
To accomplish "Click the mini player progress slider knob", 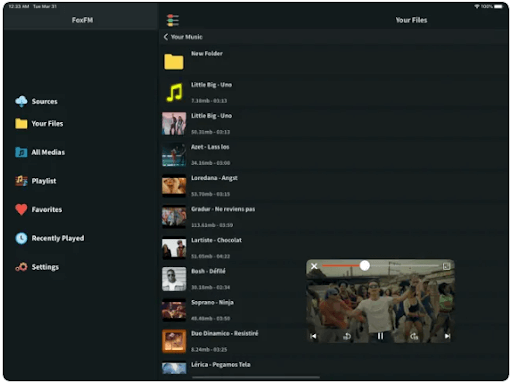I will [365, 266].
